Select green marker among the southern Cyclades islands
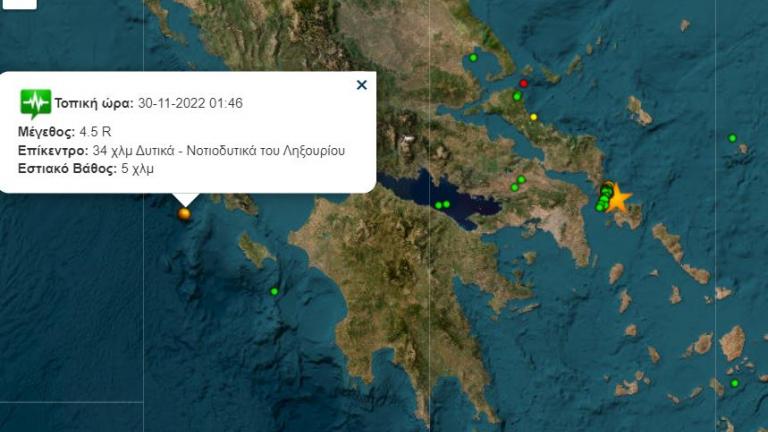Image resolution: width=768 pixels, height=432 pixels. click(734, 384)
